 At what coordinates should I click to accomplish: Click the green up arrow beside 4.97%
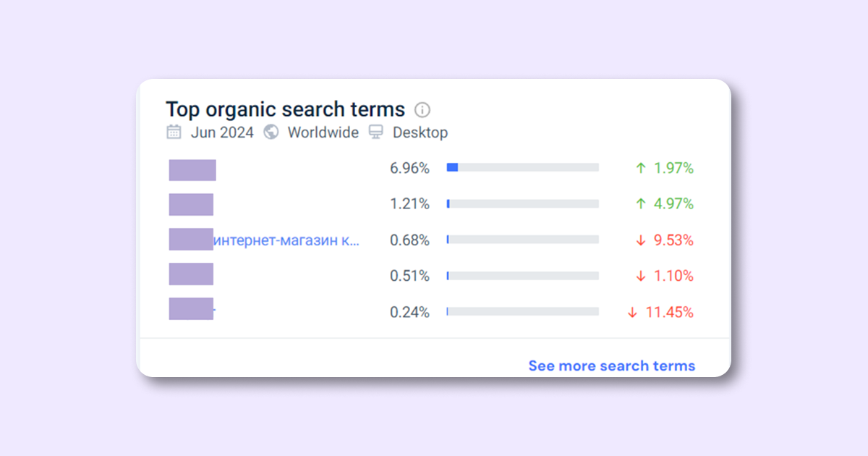pyautogui.click(x=640, y=204)
